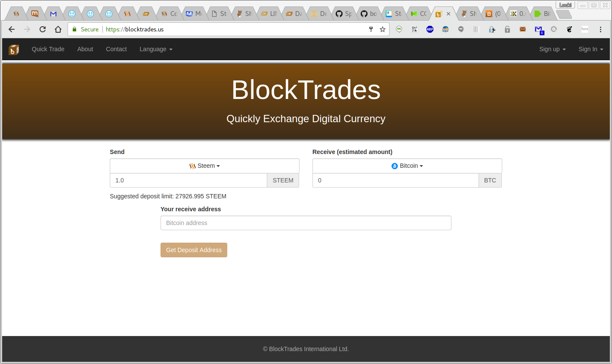Image resolution: width=612 pixels, height=364 pixels.
Task: Click the BlockTrades cube logo in navbar
Action: click(x=14, y=49)
